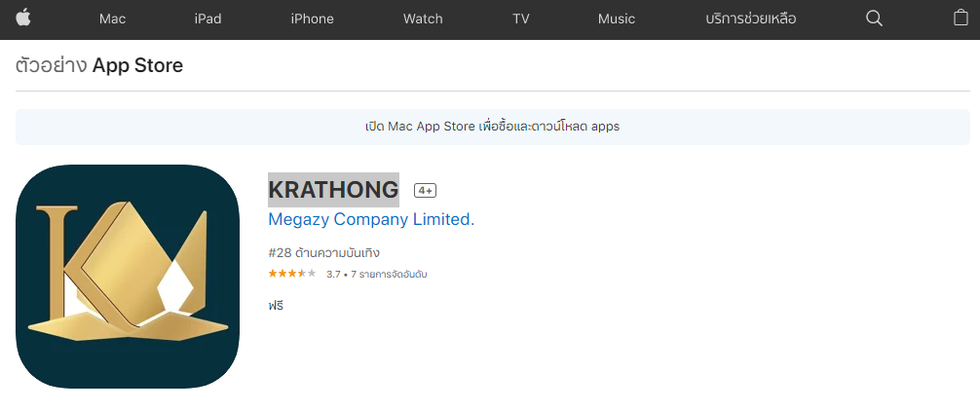Viewport: 980px width, 411px height.
Task: Click the ฟรี price label
Action: point(276,305)
